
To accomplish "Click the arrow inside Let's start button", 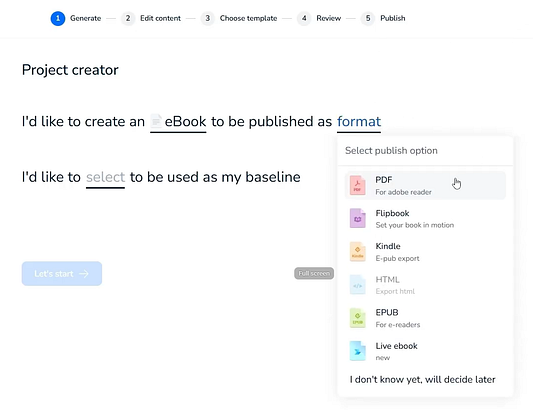I will [x=84, y=274].
